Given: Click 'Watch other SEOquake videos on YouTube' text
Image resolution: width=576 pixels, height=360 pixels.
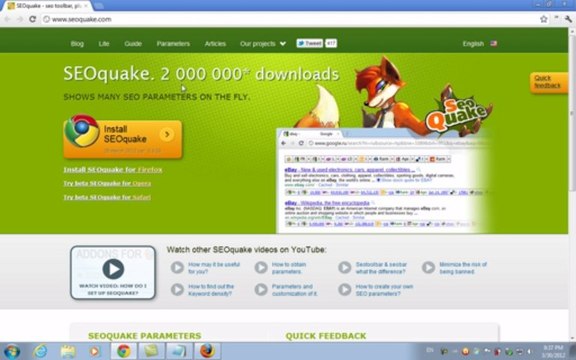Looking at the screenshot, I should [x=246, y=250].
